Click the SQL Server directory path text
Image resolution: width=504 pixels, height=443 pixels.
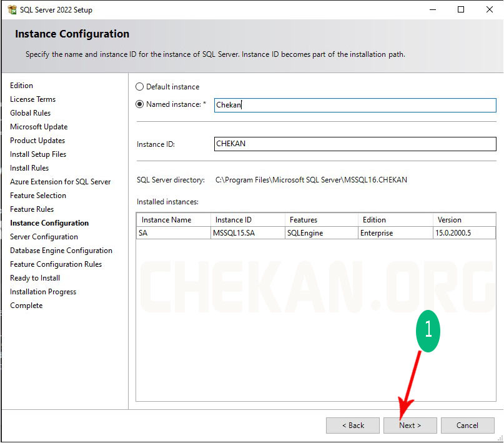(311, 180)
